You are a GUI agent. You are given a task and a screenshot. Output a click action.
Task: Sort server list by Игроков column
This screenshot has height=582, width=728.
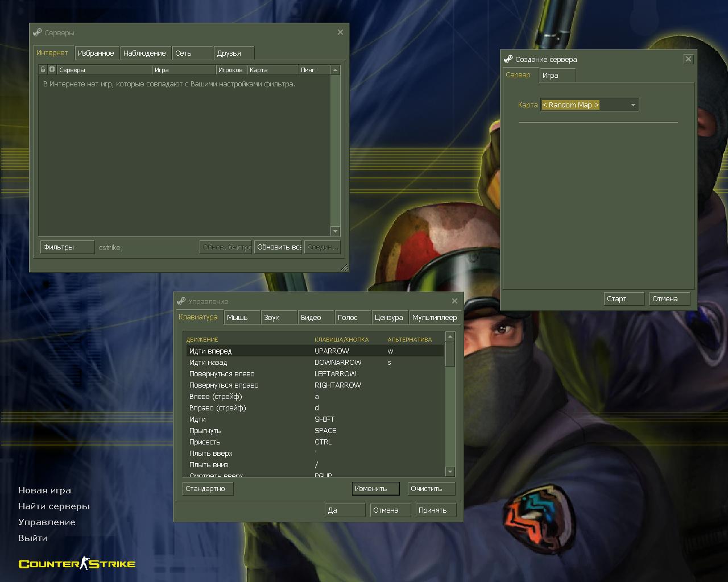click(231, 70)
